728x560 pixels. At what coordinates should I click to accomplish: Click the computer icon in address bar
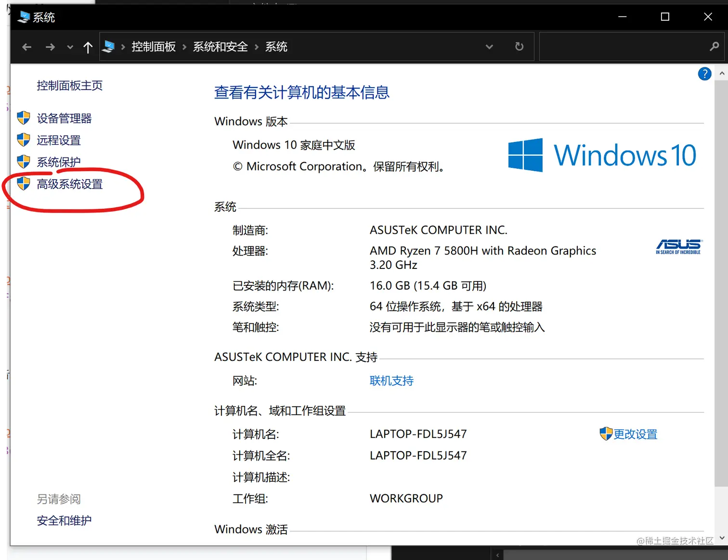pos(109,47)
